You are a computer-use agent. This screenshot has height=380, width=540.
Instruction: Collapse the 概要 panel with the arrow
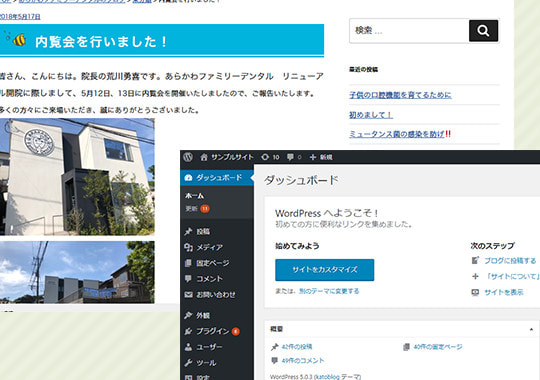click(531, 329)
